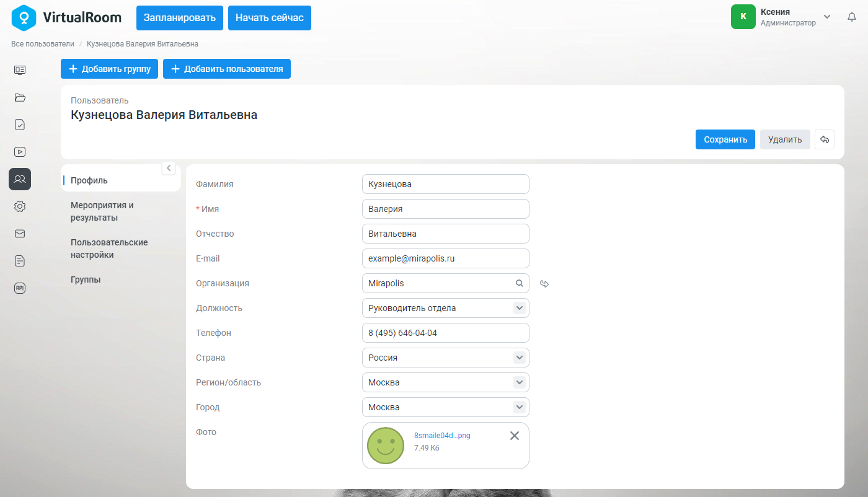Open the mail envelope icon in sidebar
The image size is (868, 497).
(x=20, y=234)
